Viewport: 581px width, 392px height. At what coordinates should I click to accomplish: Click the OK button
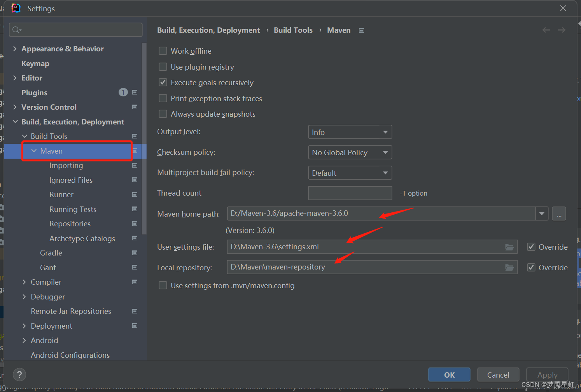point(449,375)
